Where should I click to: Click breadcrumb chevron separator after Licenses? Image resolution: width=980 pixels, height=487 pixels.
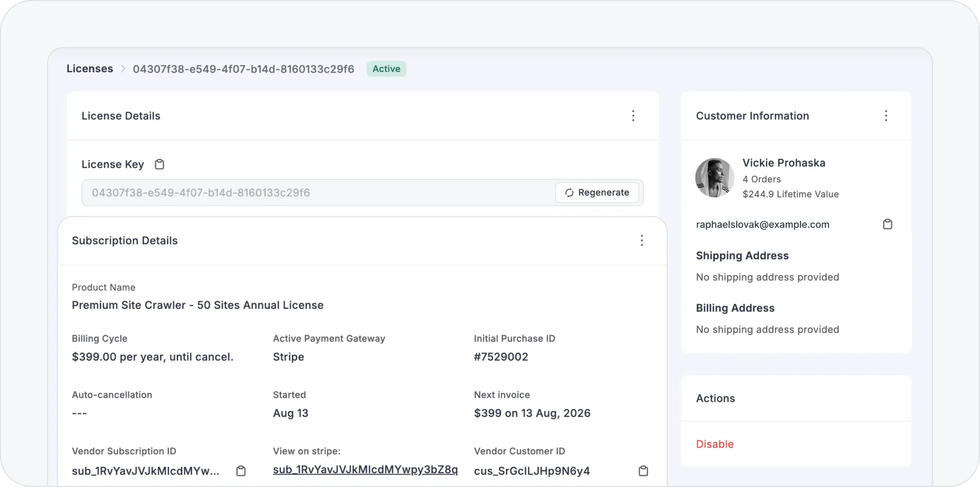click(x=123, y=69)
